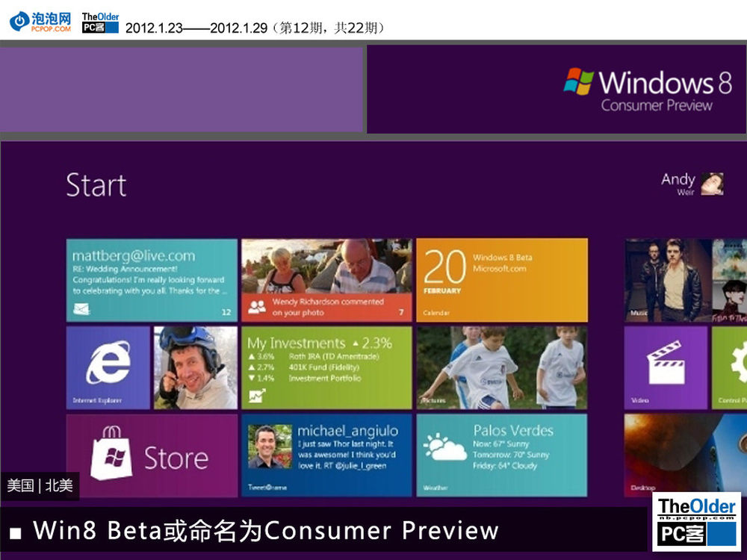
Task: Click the PCPOP.COM logo in the header
Action: [40, 22]
